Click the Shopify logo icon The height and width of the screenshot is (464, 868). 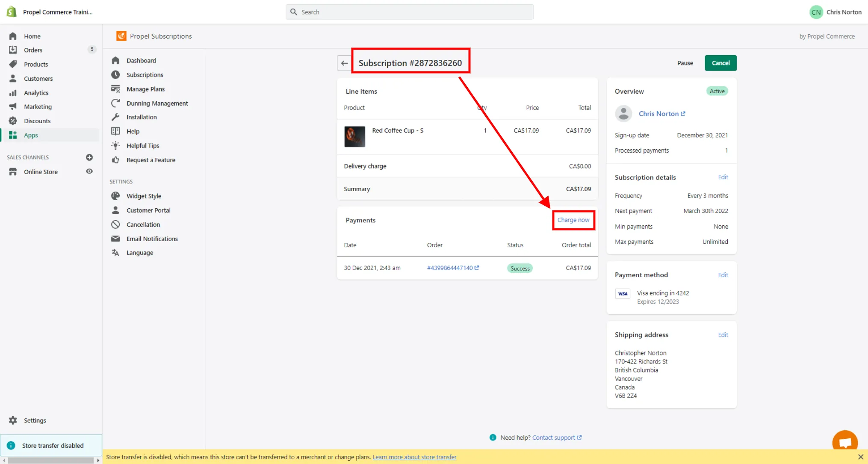[12, 12]
